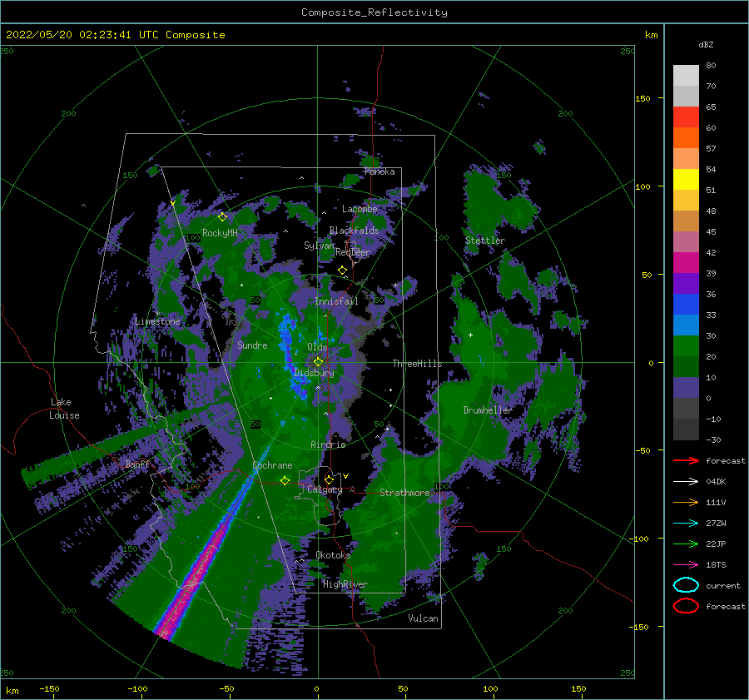
Task: Select the Lacombe city label
Action: coord(360,209)
